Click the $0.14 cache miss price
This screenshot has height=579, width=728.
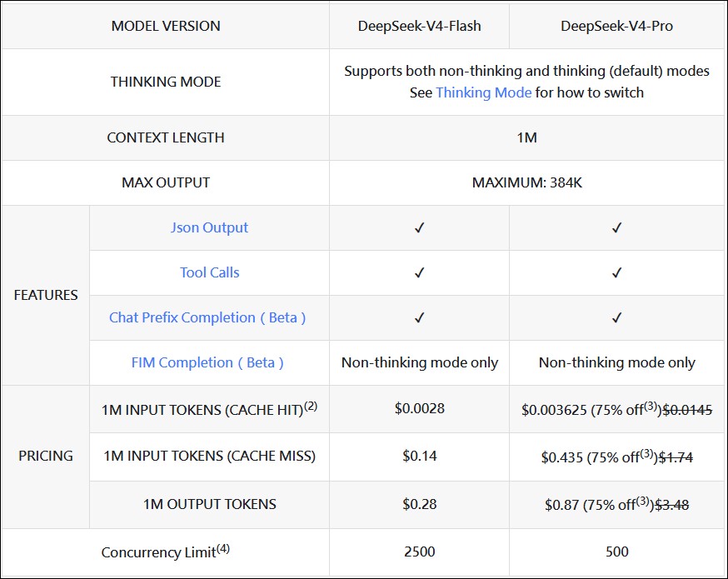click(420, 456)
